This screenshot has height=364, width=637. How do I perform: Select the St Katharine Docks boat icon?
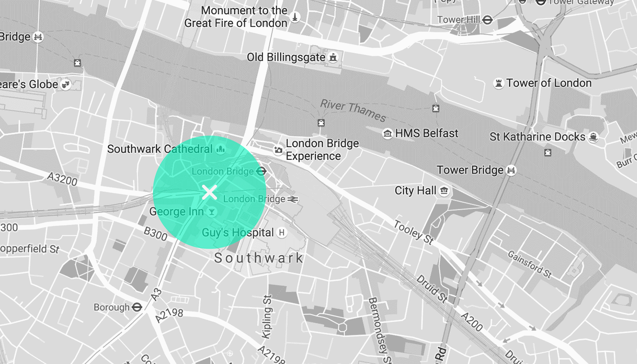click(593, 137)
